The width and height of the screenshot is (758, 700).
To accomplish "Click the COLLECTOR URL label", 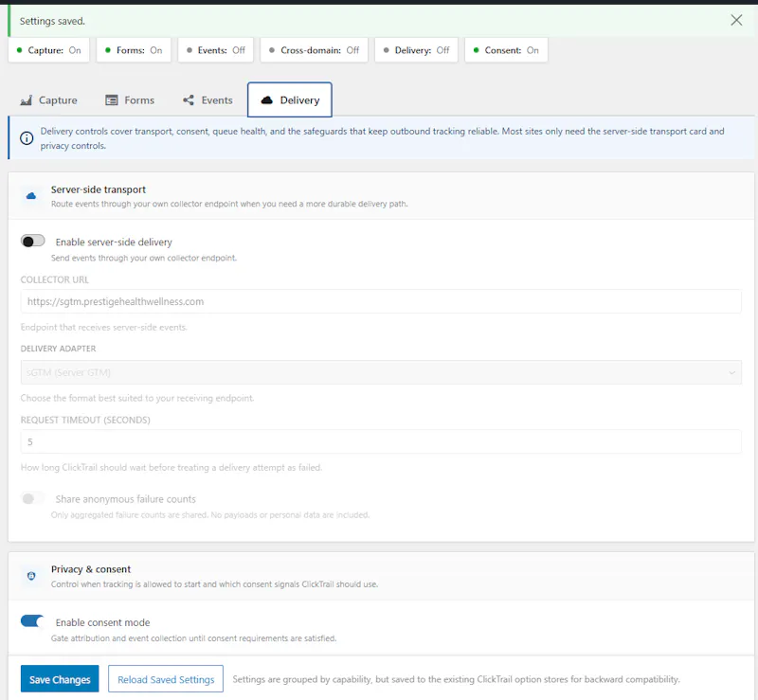I will pos(55,279).
